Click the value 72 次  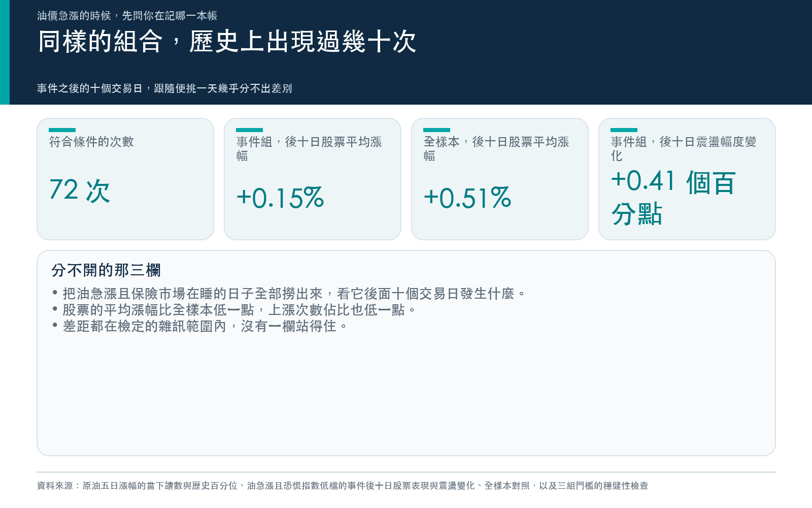pos(80,190)
